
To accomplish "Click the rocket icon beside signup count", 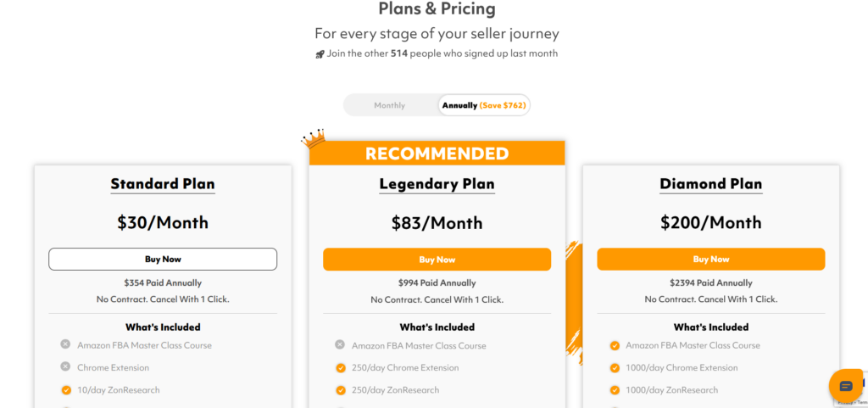I will click(x=320, y=54).
